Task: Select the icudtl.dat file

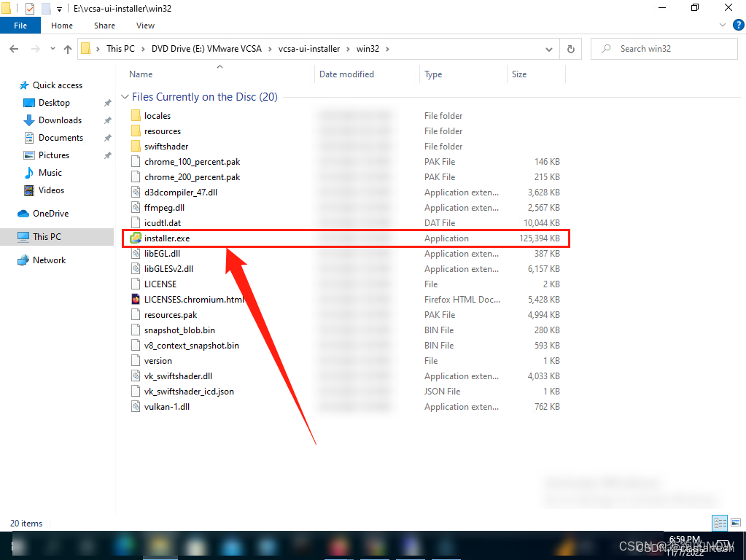Action: 162,222
